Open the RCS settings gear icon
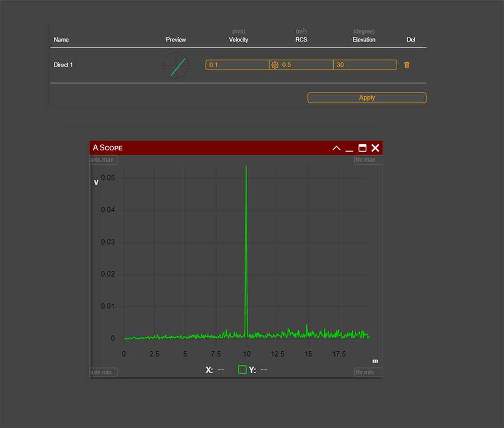The width and height of the screenshot is (504, 428). (x=275, y=65)
